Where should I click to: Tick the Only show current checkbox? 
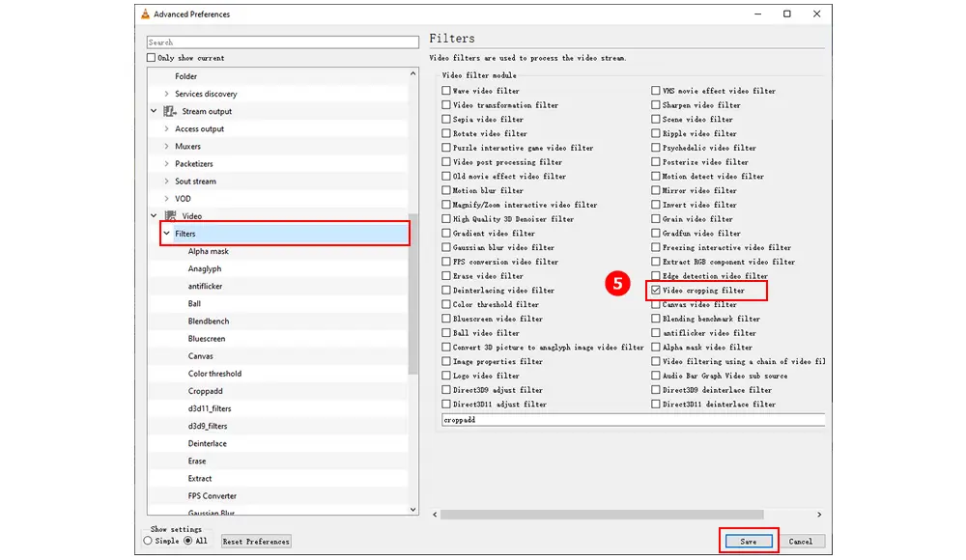[151, 57]
